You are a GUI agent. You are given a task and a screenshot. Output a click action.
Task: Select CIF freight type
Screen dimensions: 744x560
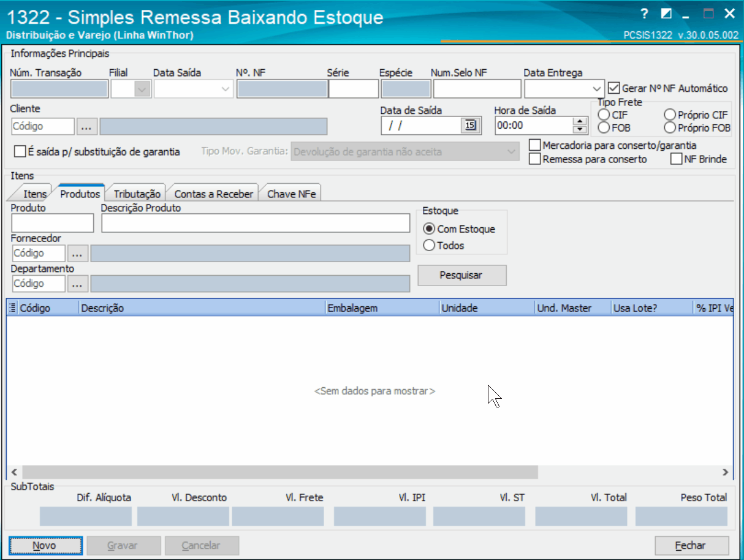[604, 115]
